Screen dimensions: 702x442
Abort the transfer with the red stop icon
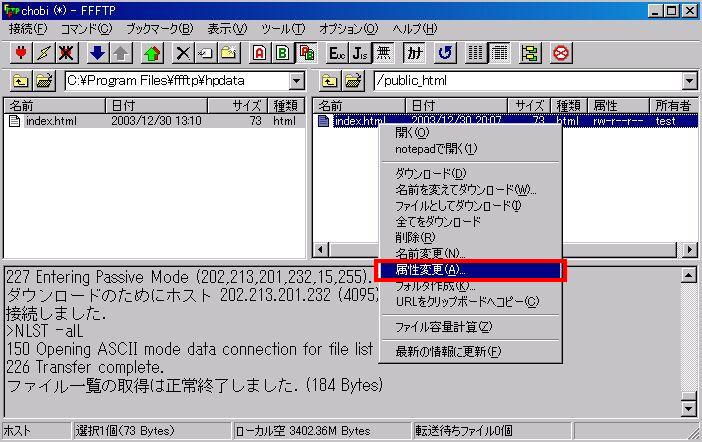(561, 53)
